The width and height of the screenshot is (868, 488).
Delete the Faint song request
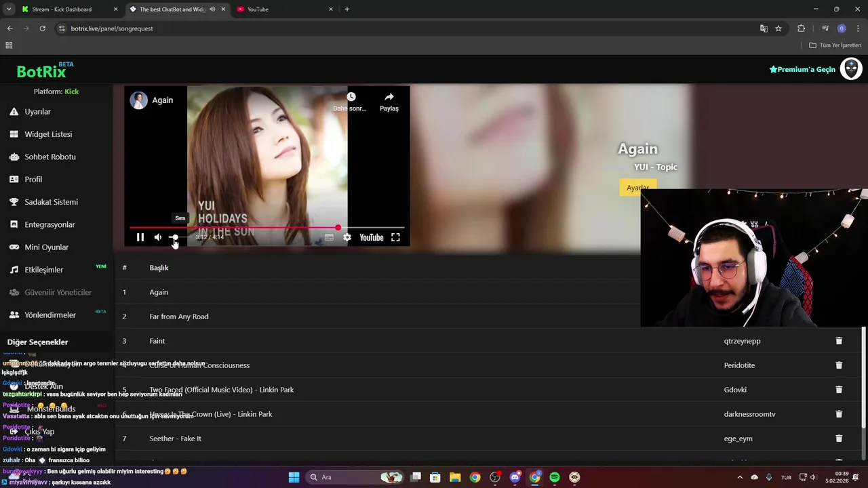pos(839,341)
